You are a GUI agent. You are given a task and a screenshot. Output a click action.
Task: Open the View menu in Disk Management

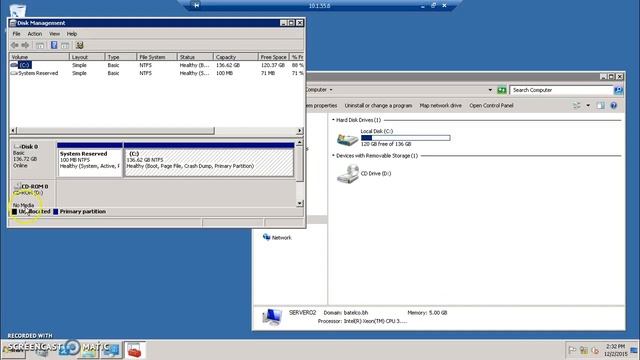(x=54, y=34)
